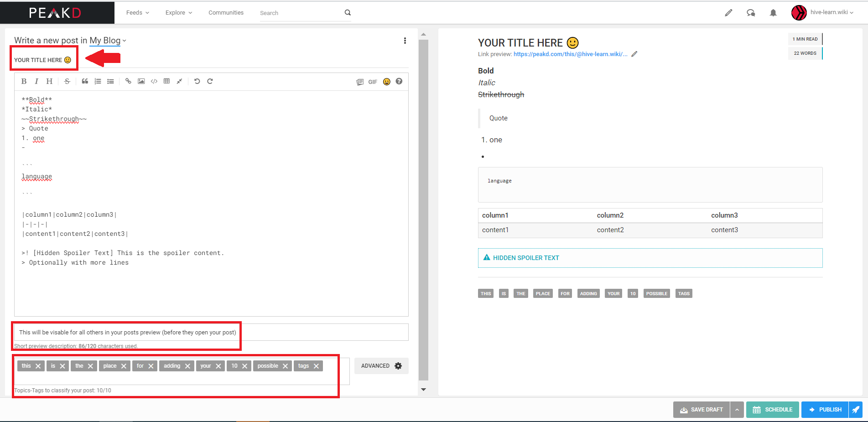Viewport: 868px width, 422px height.
Task: Redo the last edit
Action: tap(210, 81)
